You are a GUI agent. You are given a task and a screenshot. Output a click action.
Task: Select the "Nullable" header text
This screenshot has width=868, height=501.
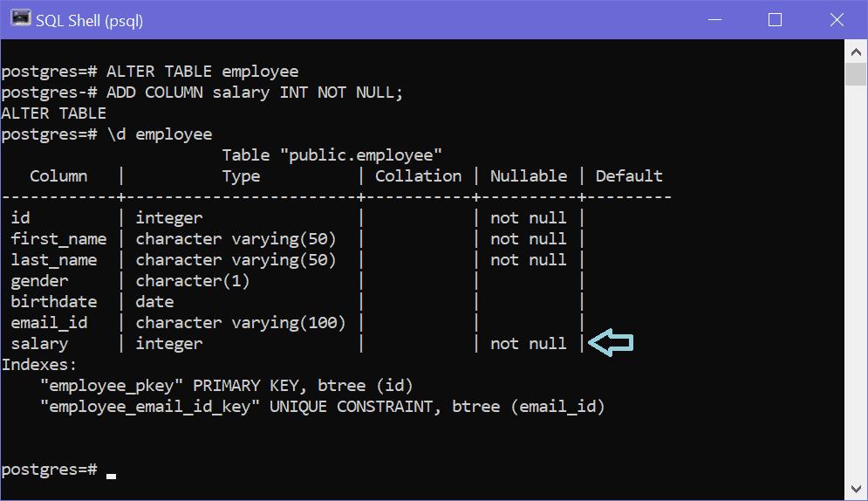(x=528, y=176)
